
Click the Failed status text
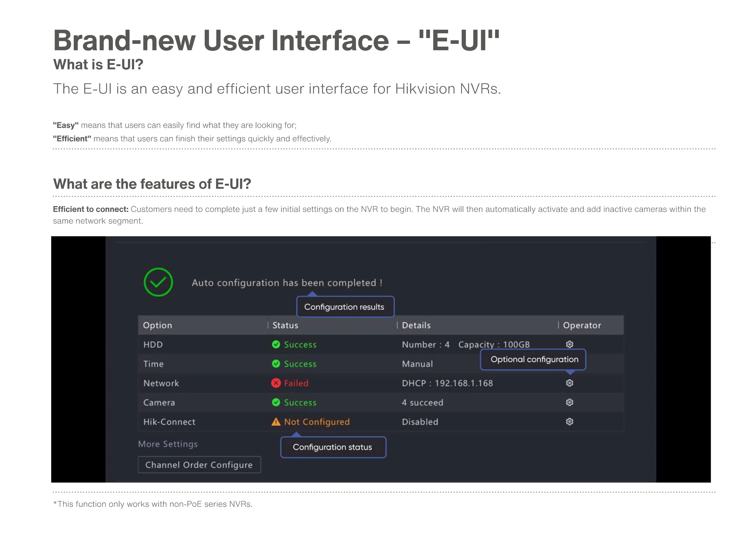[296, 383]
